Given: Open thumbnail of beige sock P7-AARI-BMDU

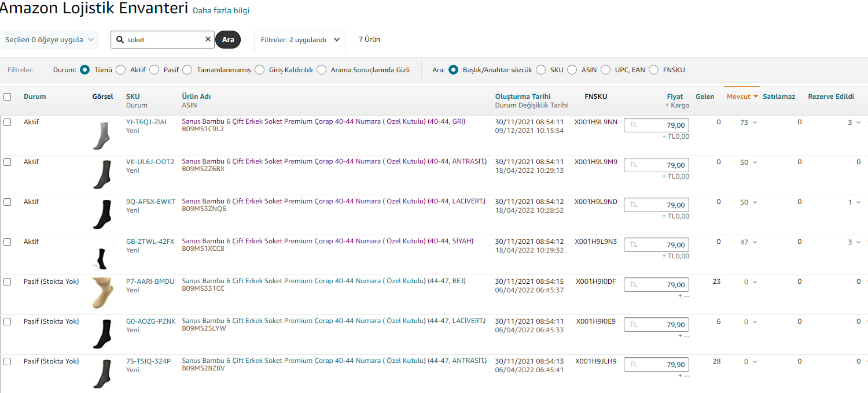Looking at the screenshot, I should (x=102, y=293).
